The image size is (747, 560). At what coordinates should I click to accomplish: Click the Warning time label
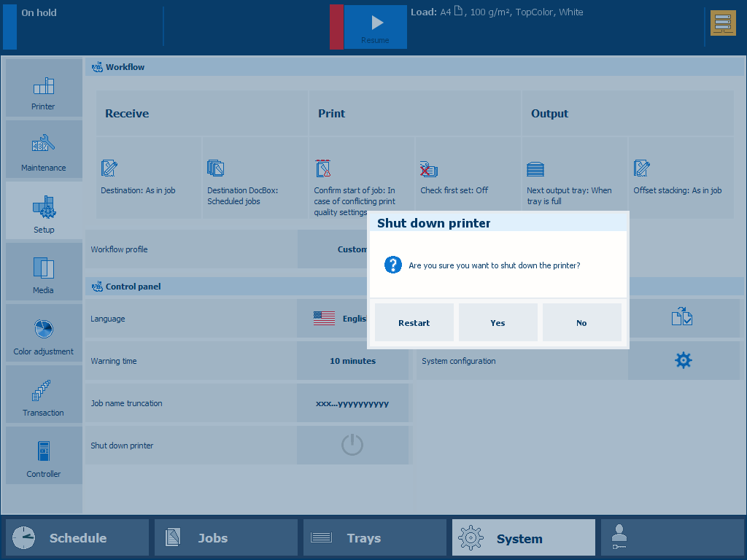[113, 361]
